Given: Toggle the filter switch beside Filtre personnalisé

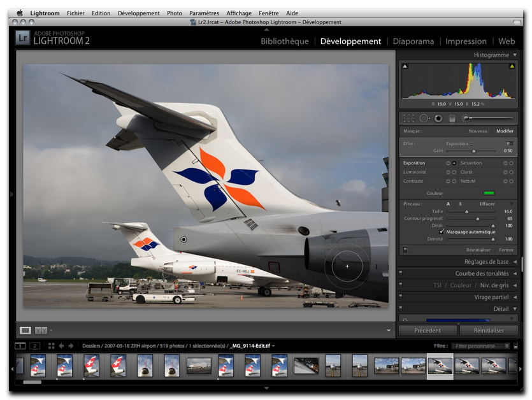Looking at the screenshot, I should pos(515,346).
